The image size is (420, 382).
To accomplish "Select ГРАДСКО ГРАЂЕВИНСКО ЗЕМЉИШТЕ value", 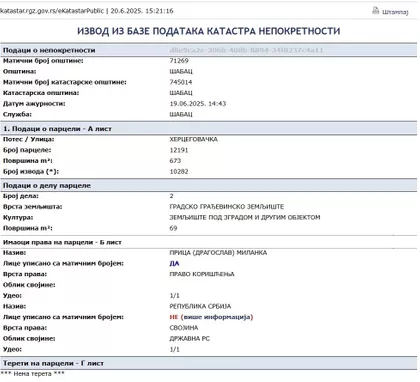I will (227, 207).
